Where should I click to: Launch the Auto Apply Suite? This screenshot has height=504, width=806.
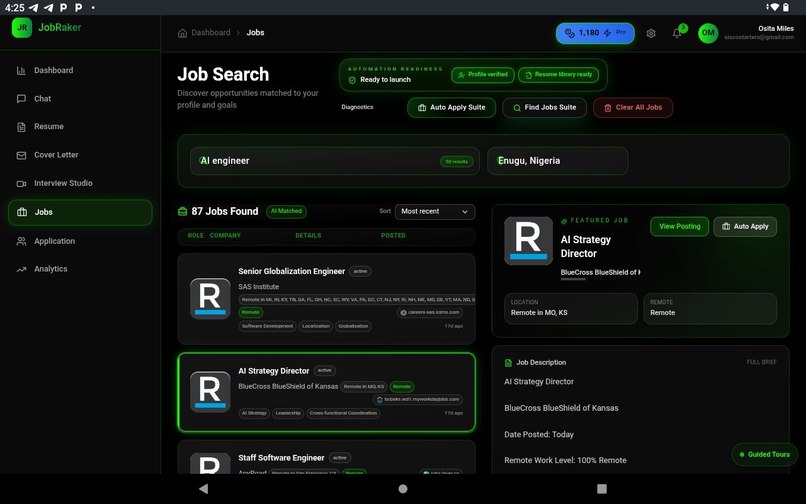pyautogui.click(x=451, y=107)
